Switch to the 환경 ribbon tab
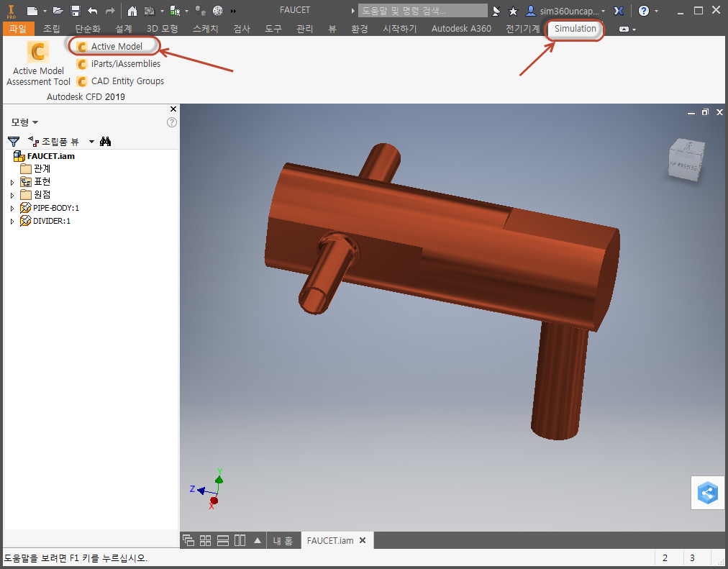The height and width of the screenshot is (569, 728). click(x=360, y=29)
